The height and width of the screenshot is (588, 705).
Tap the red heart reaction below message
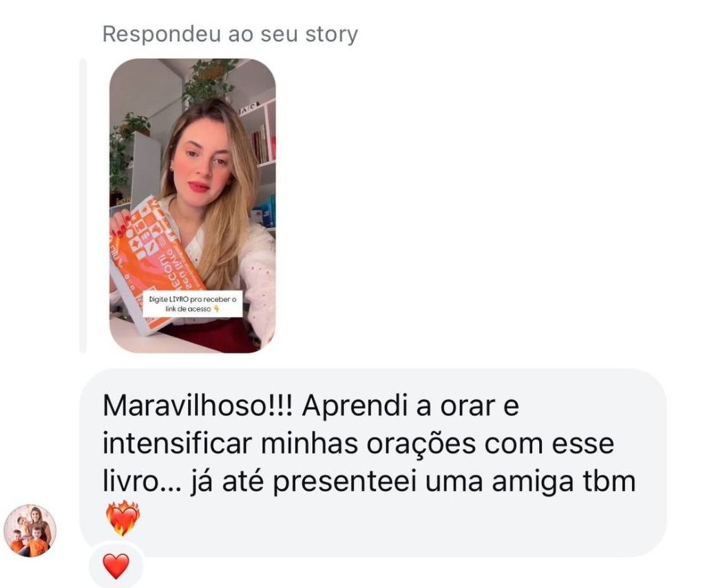tap(116, 566)
